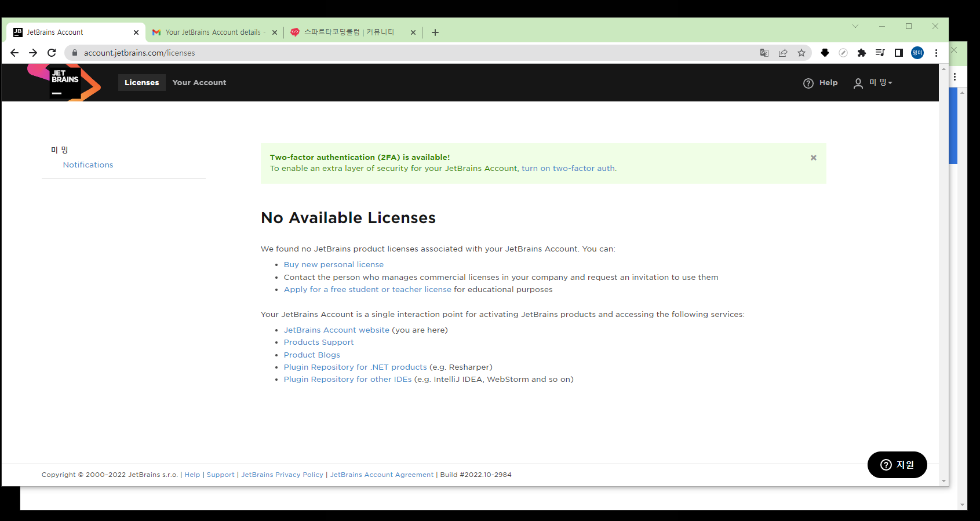
Task: Reload the JetBrains licenses page
Action: point(52,53)
